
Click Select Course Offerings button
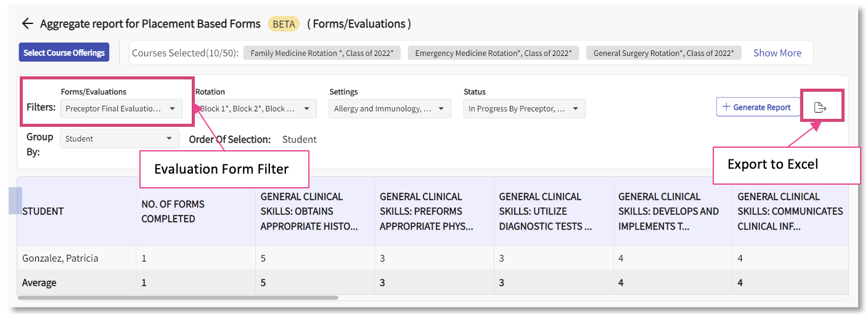pyautogui.click(x=64, y=53)
